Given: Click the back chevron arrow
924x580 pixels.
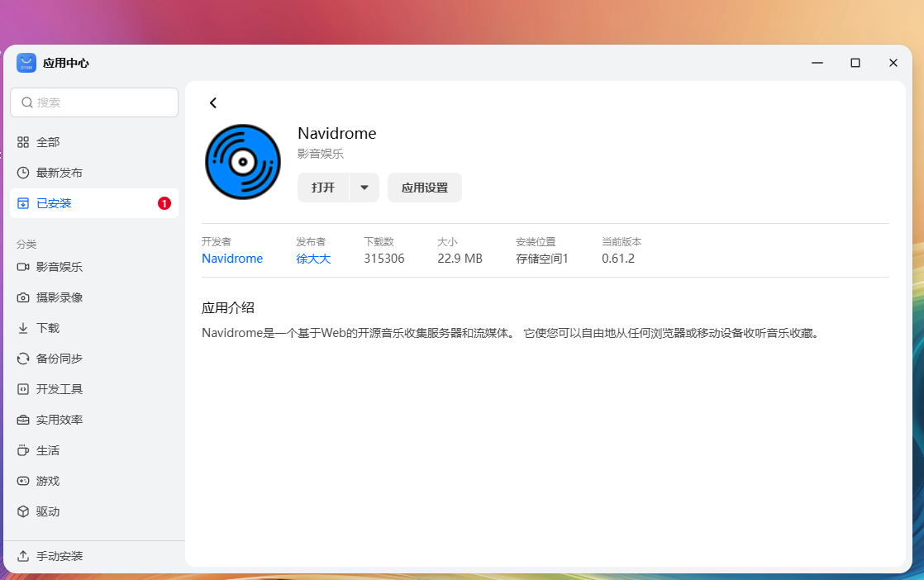Looking at the screenshot, I should (x=213, y=102).
